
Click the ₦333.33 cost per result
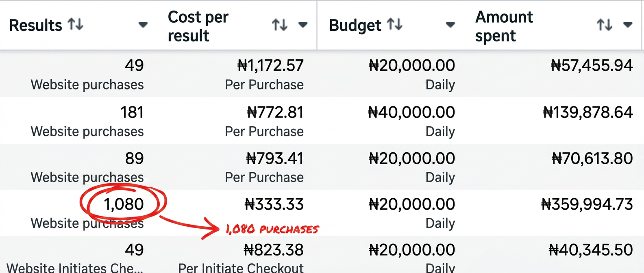coord(274,204)
